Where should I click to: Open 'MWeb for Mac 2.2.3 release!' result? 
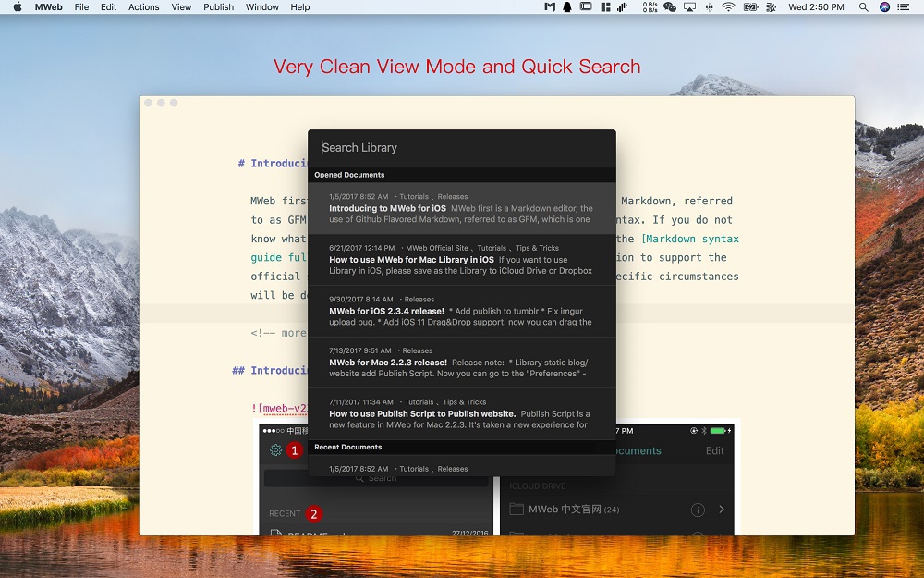(x=461, y=363)
